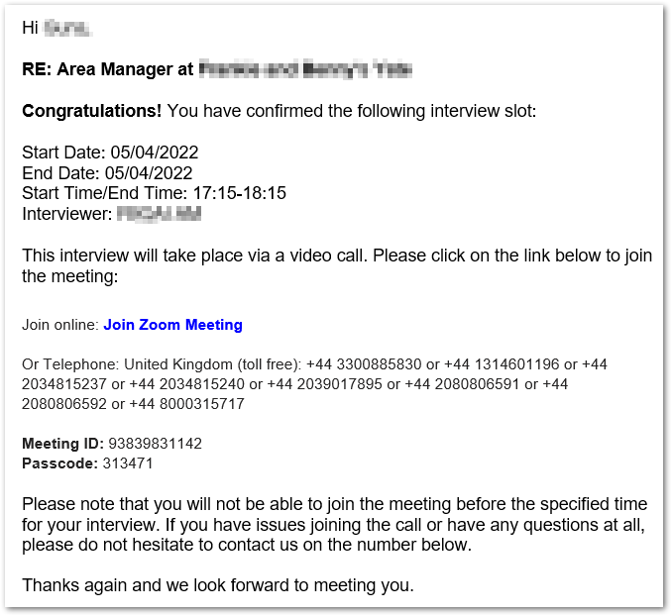Click the Thanks again closing sentence
The image size is (672, 616).
click(217, 585)
